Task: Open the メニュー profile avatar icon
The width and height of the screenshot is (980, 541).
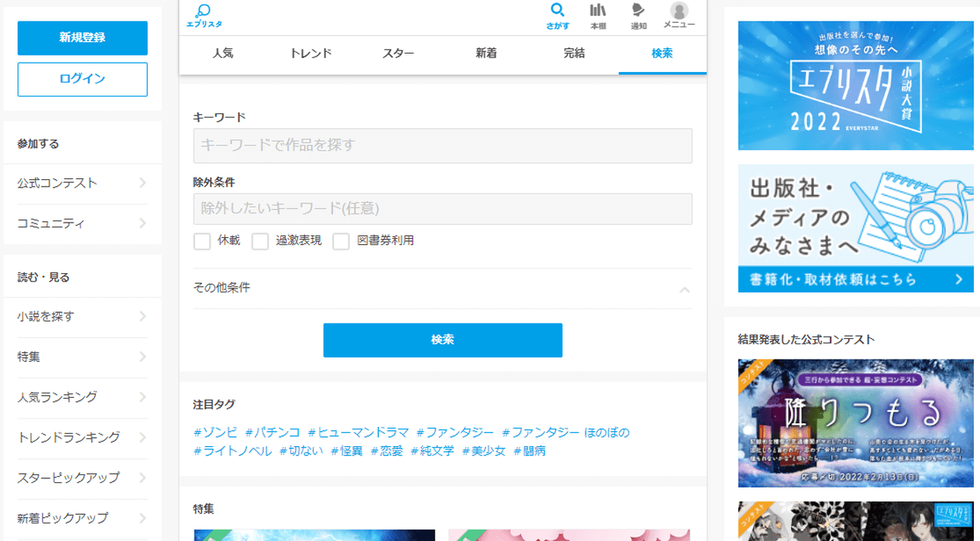Action: (x=678, y=11)
